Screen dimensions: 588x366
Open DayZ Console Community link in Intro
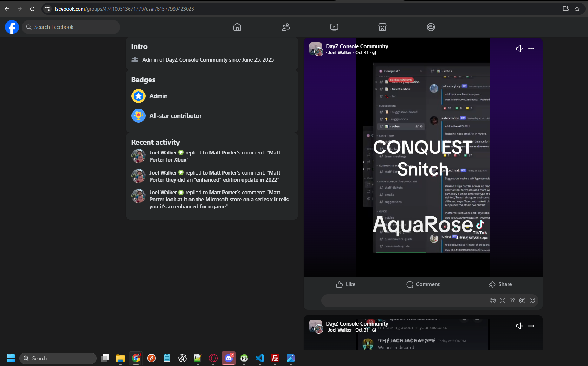[x=196, y=60]
